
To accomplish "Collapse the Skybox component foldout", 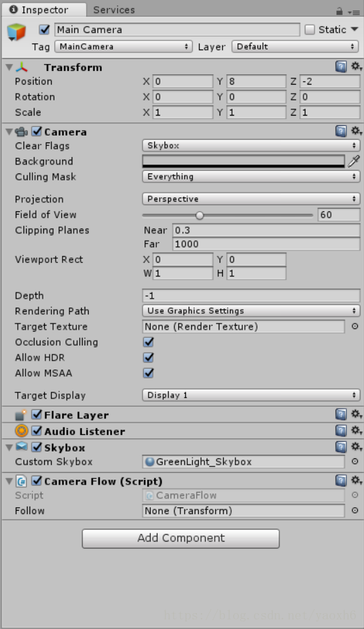I will coord(9,447).
